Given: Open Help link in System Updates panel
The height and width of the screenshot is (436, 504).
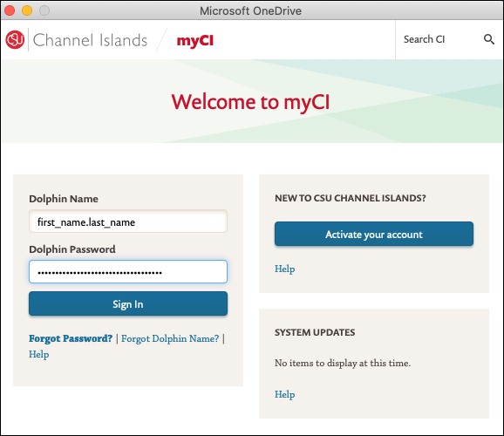Looking at the screenshot, I should click(284, 394).
